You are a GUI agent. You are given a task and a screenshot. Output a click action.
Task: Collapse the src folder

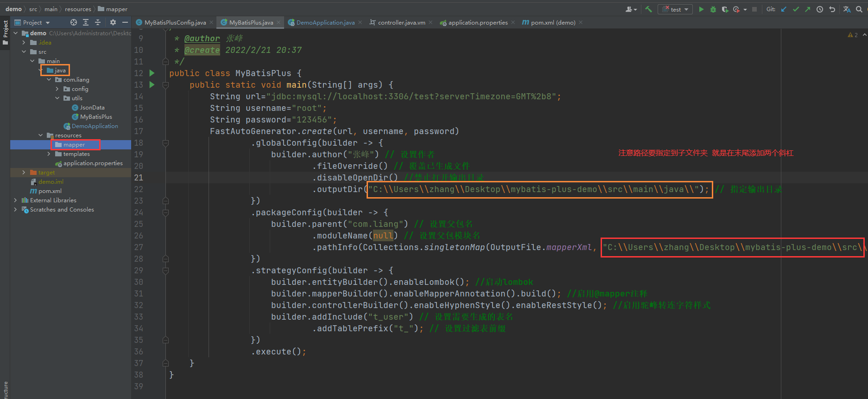24,51
